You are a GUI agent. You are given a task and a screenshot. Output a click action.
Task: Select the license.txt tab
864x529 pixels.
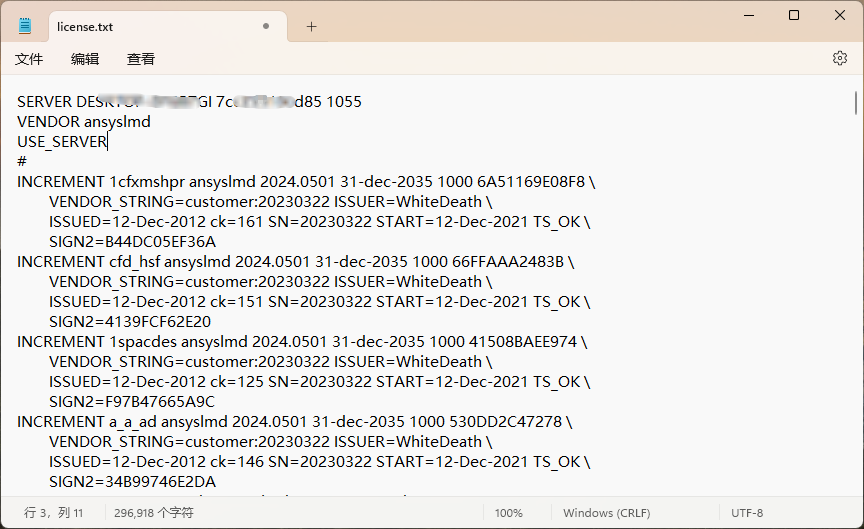150,27
